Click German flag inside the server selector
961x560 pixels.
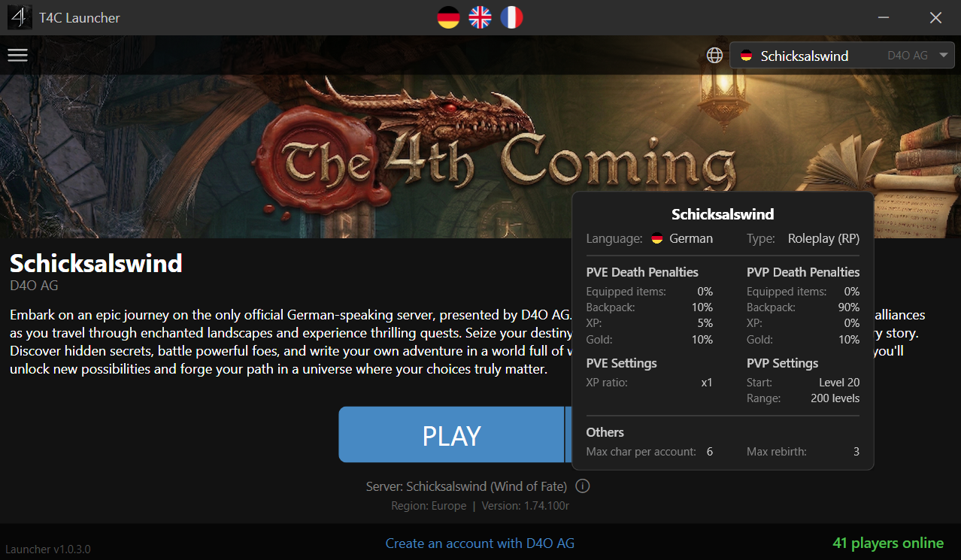tap(746, 56)
